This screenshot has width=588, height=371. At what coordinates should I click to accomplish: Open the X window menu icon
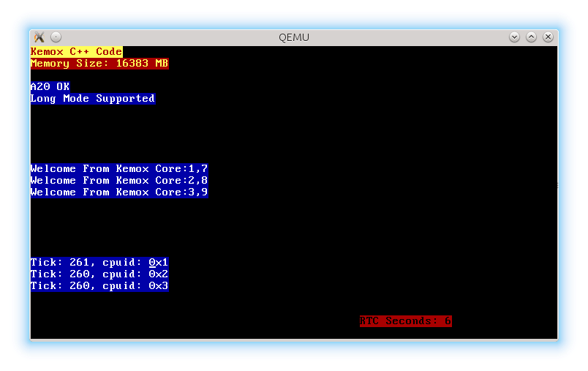[x=39, y=37]
